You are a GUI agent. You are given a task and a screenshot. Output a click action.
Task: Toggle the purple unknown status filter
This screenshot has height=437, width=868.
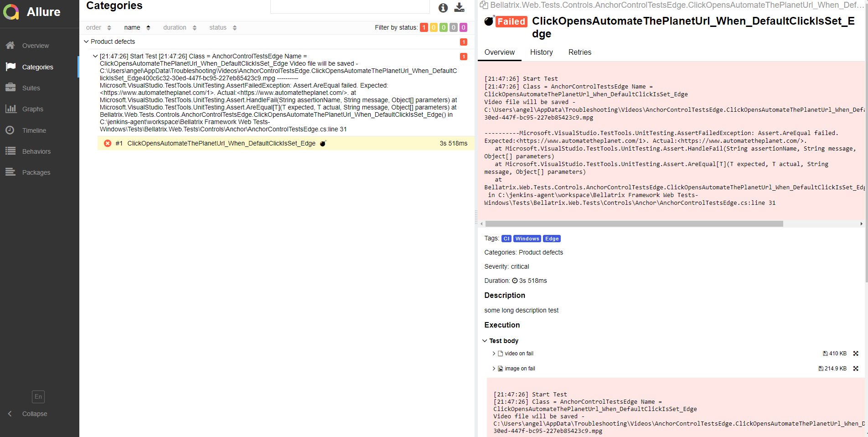point(463,27)
